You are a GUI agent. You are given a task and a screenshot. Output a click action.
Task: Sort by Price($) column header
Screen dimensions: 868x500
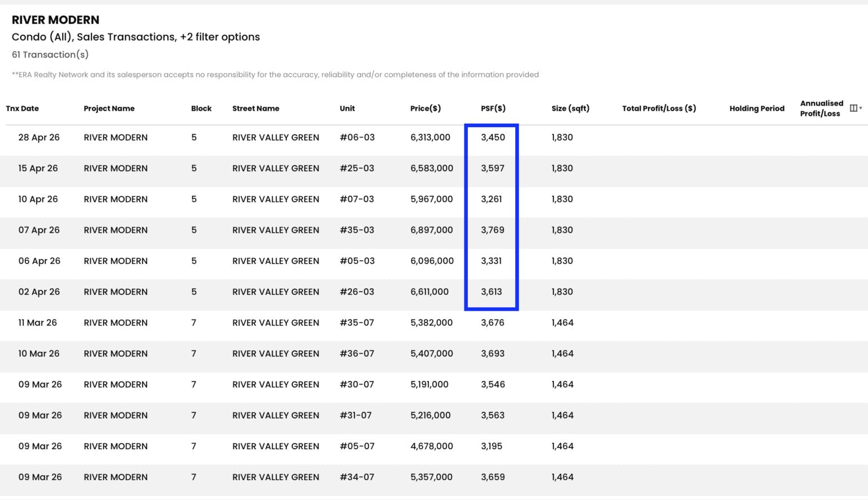(x=426, y=108)
